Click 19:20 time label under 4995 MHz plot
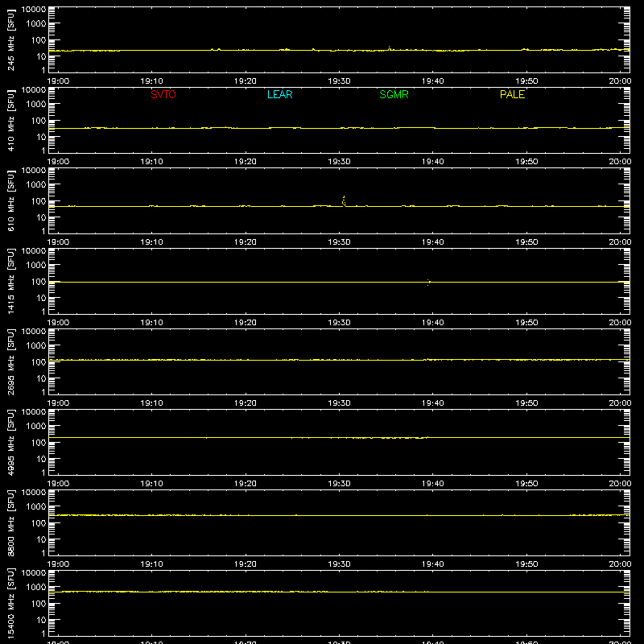Viewport: 644px width, 644px height. pos(246,484)
